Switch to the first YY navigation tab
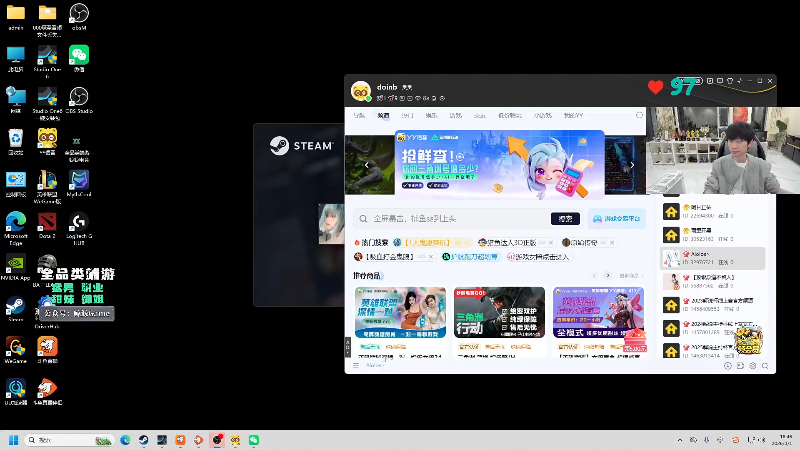The width and height of the screenshot is (800, 450). click(x=359, y=115)
